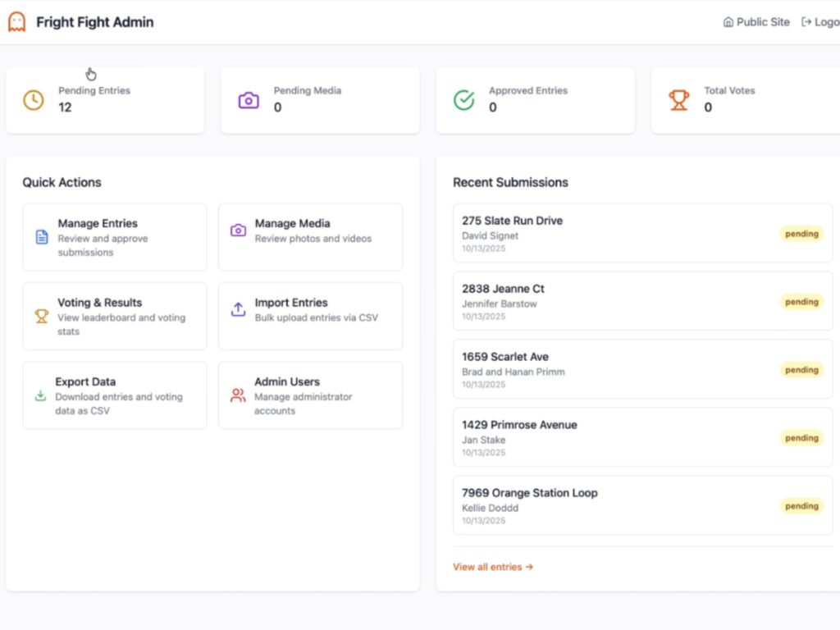Select the 1429 Primrose Avenue submission

click(x=642, y=437)
